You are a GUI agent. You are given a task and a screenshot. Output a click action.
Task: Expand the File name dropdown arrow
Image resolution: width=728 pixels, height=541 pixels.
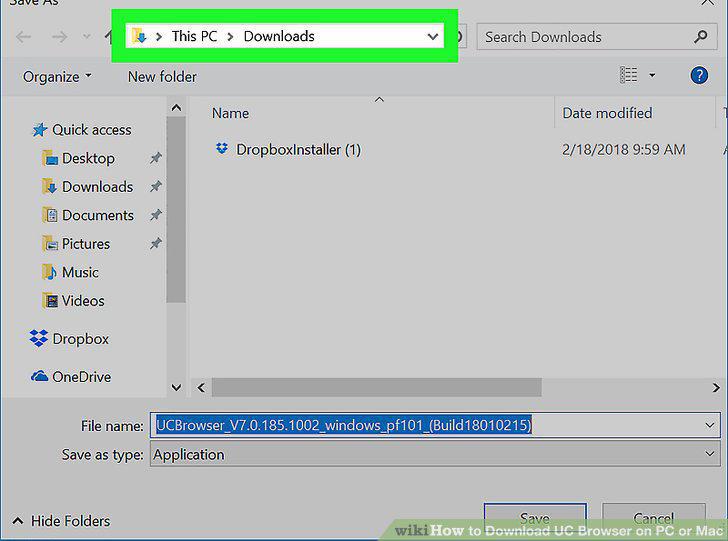point(709,425)
